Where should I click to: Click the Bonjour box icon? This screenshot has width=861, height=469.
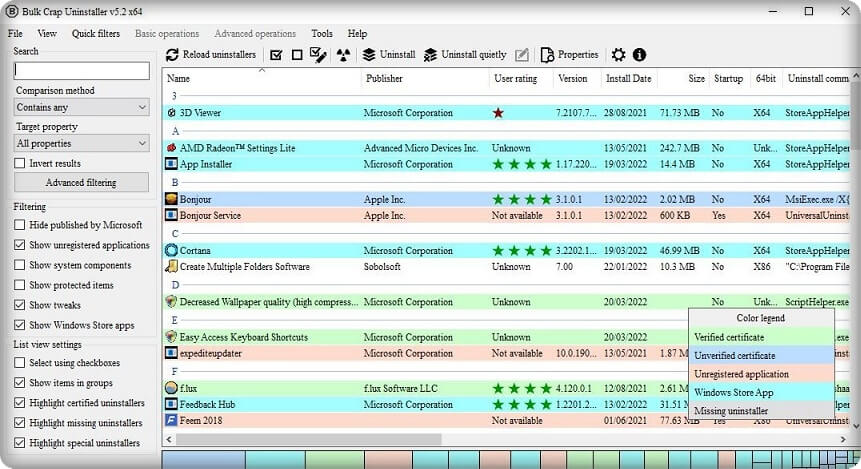[171, 199]
